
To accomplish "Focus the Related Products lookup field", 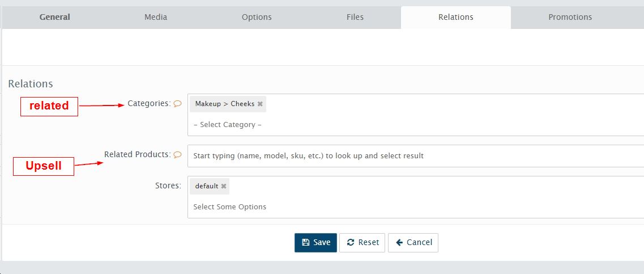I will 416,156.
